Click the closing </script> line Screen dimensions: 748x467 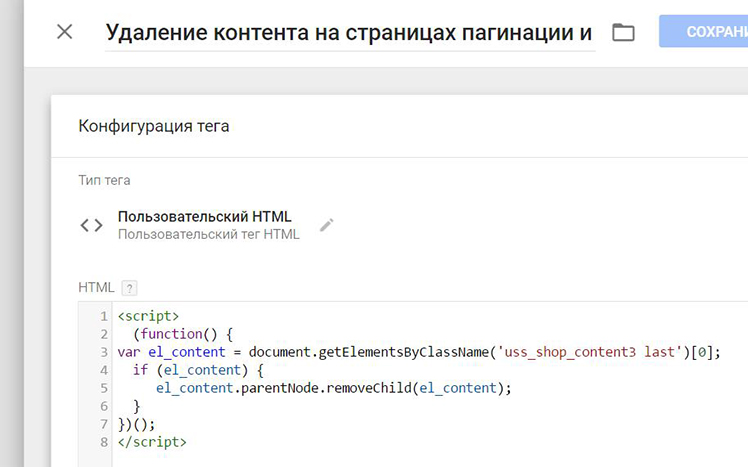click(x=152, y=442)
